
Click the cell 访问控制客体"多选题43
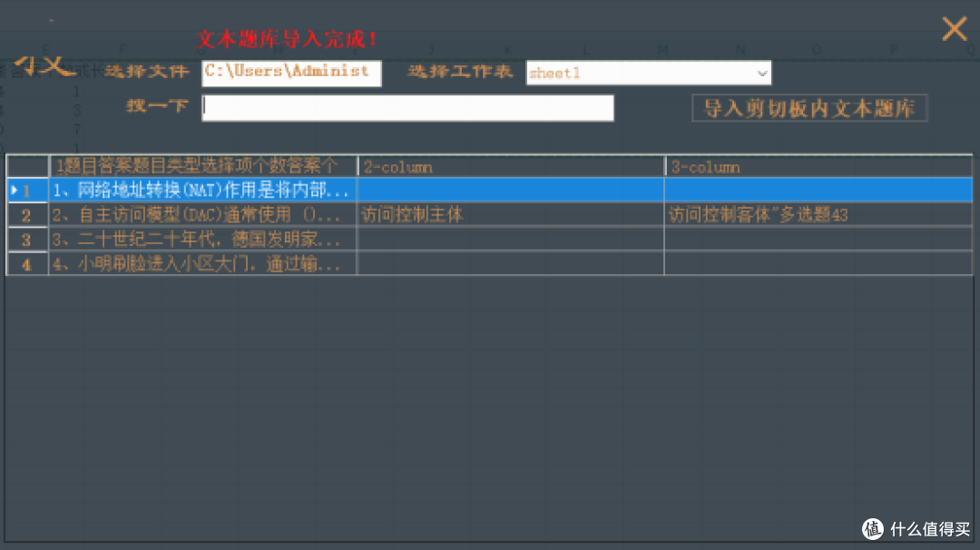818,214
